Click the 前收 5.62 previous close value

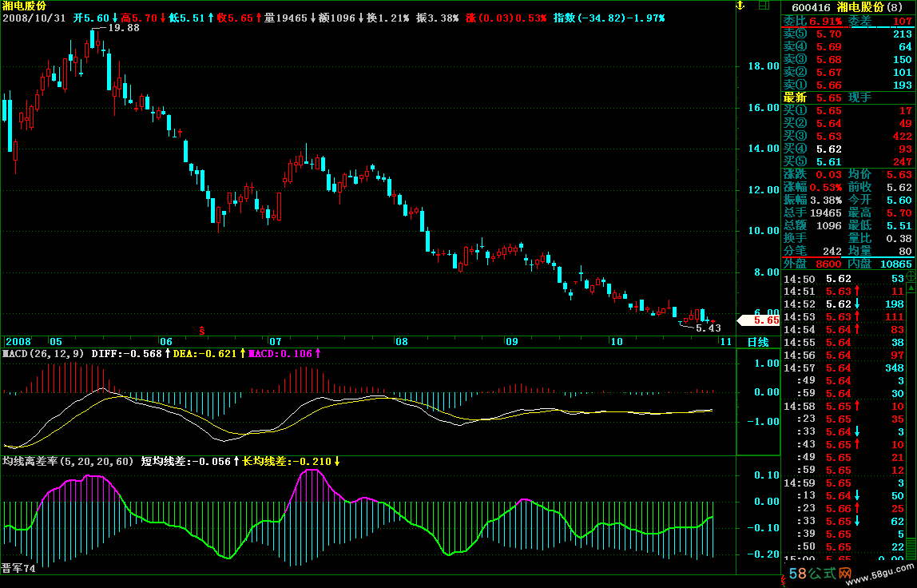(899, 187)
